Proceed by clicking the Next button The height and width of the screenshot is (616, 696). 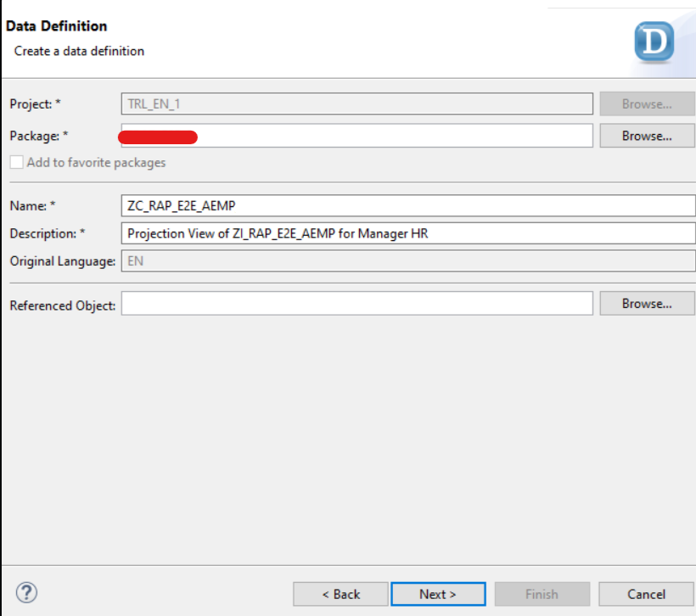click(438, 594)
